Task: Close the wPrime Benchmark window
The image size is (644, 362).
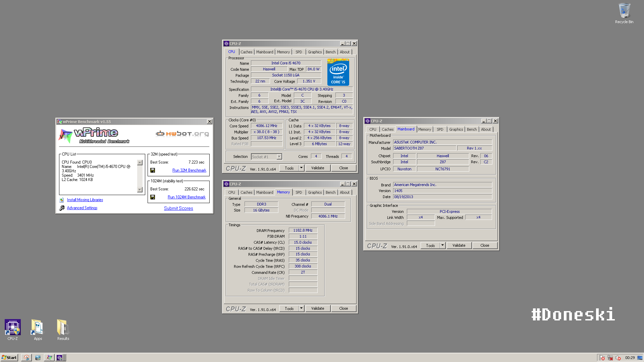Action: pyautogui.click(x=210, y=122)
